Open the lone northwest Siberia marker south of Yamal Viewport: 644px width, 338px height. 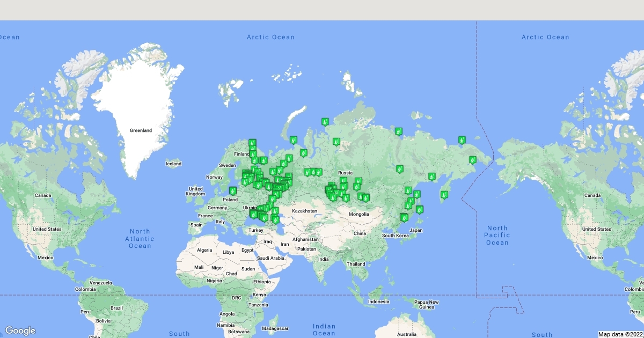(336, 142)
